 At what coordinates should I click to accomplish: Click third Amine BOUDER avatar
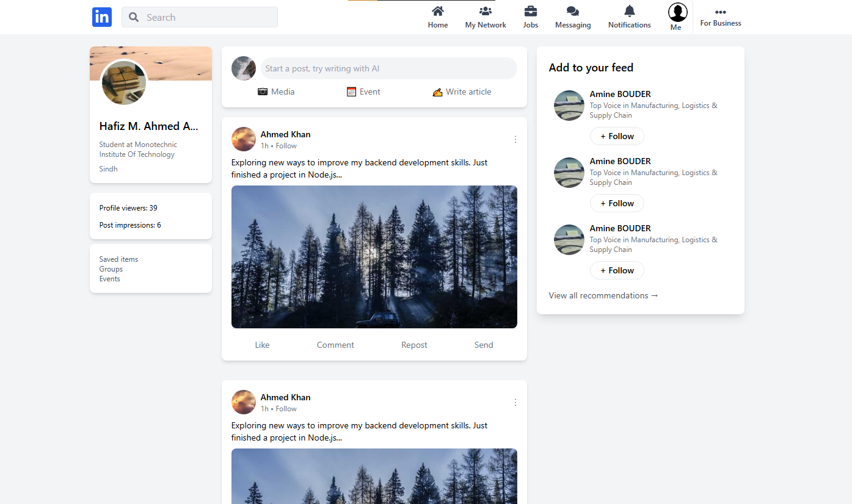(x=569, y=240)
